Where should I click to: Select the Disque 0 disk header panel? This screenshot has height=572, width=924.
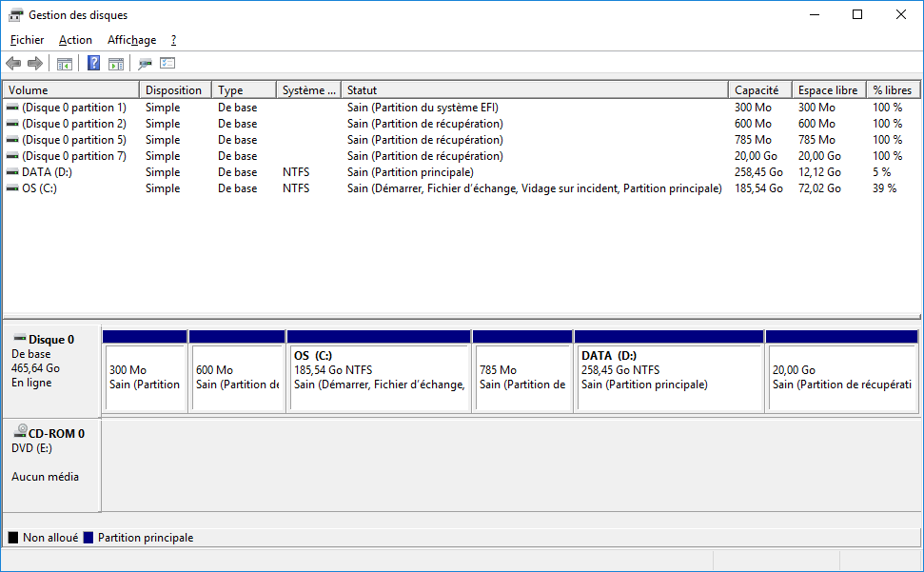click(x=51, y=371)
